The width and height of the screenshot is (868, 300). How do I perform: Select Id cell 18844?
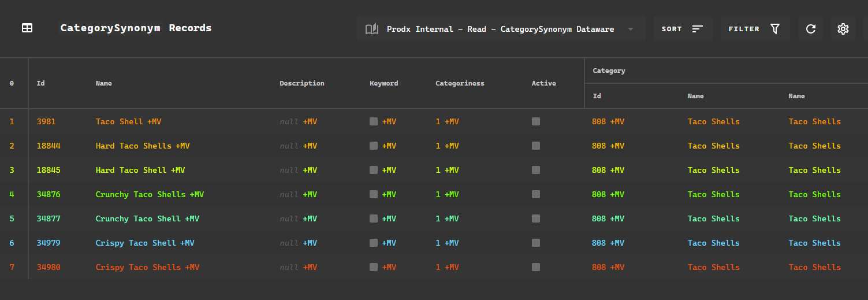coord(49,146)
